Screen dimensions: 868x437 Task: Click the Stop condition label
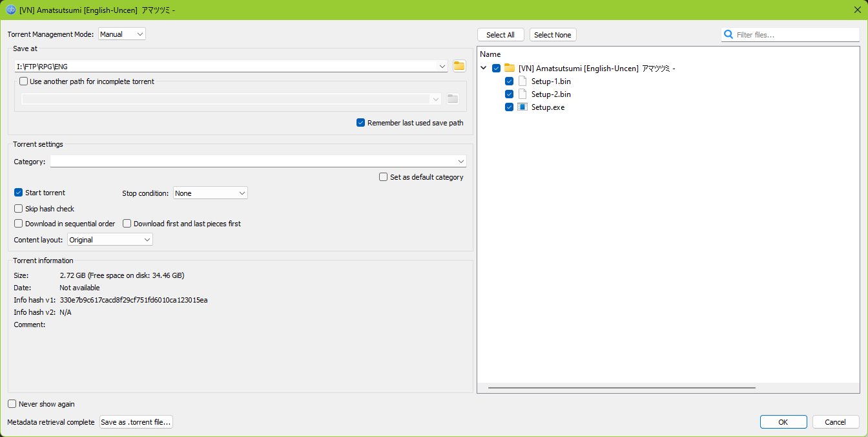click(146, 193)
